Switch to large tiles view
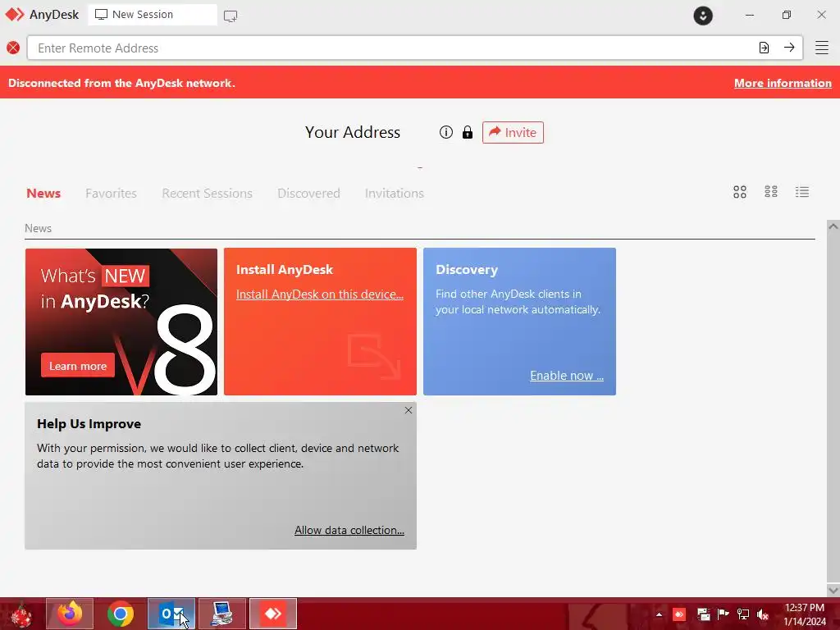Viewport: 840px width, 630px height. 740,192
